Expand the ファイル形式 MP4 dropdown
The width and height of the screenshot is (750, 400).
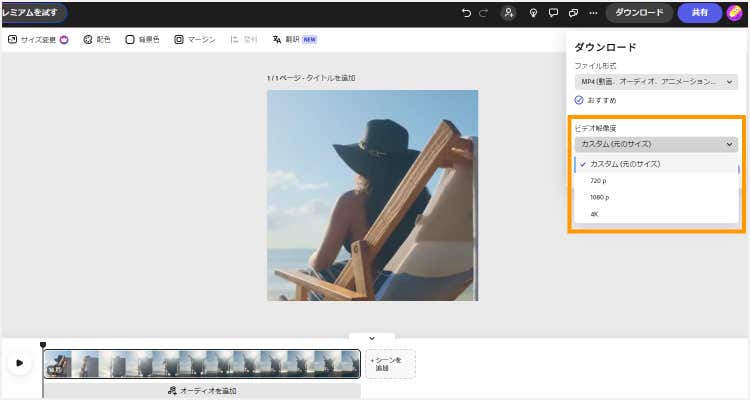656,82
